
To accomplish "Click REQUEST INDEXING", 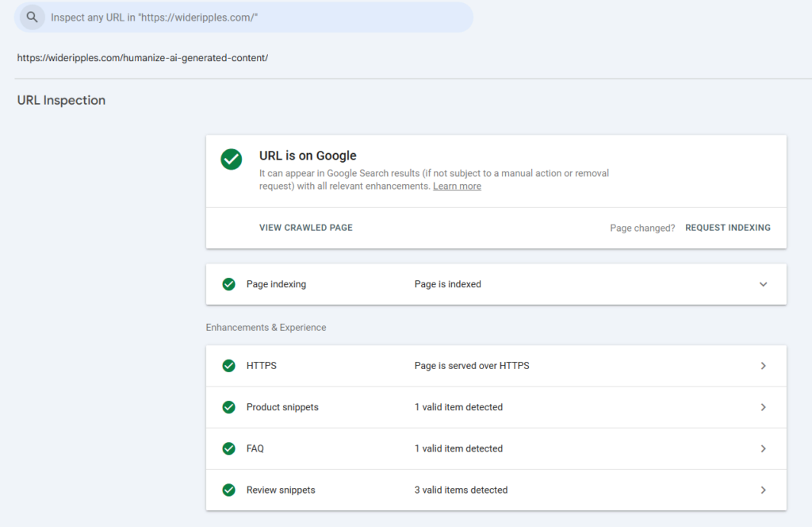I will (728, 228).
